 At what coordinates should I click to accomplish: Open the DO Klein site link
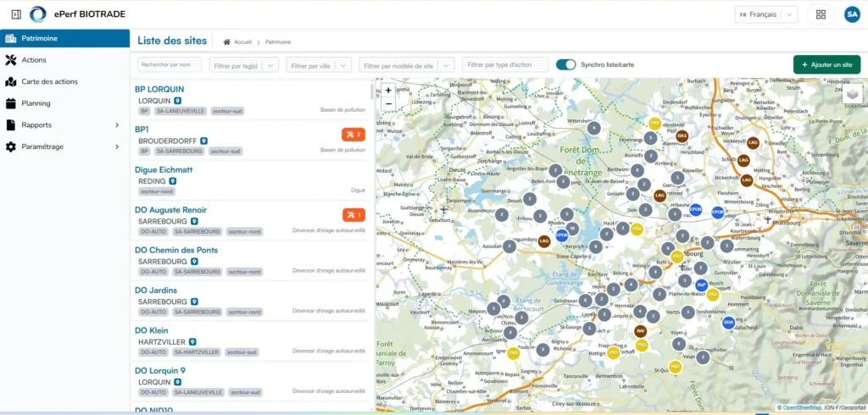click(152, 330)
